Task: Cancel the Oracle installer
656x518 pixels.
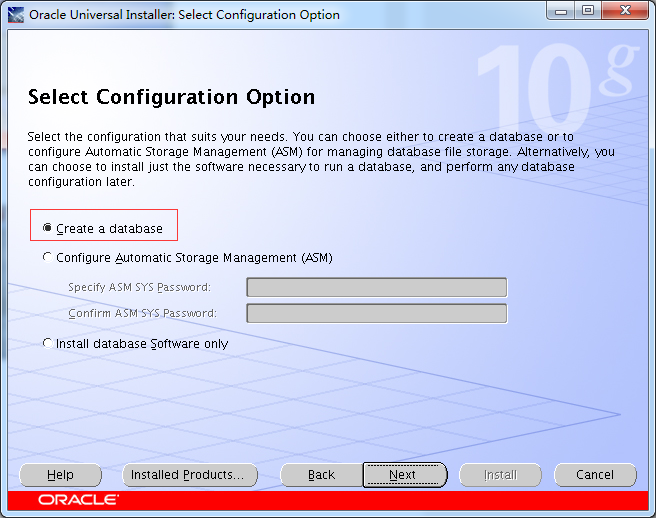Action: 595,475
